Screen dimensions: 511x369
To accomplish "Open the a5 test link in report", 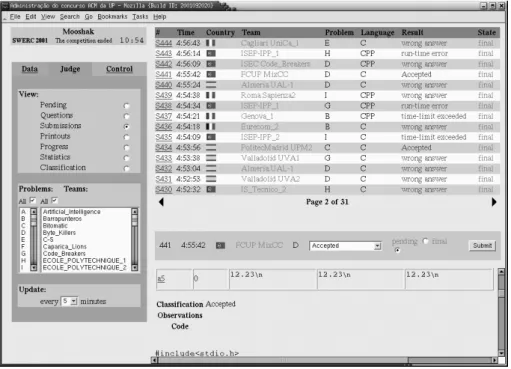I will (161, 278).
